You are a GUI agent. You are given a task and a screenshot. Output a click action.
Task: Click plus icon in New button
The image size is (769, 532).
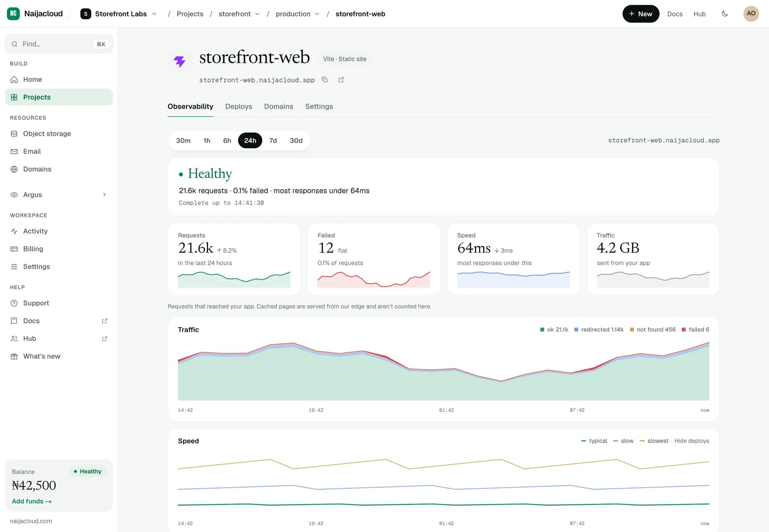coord(631,14)
